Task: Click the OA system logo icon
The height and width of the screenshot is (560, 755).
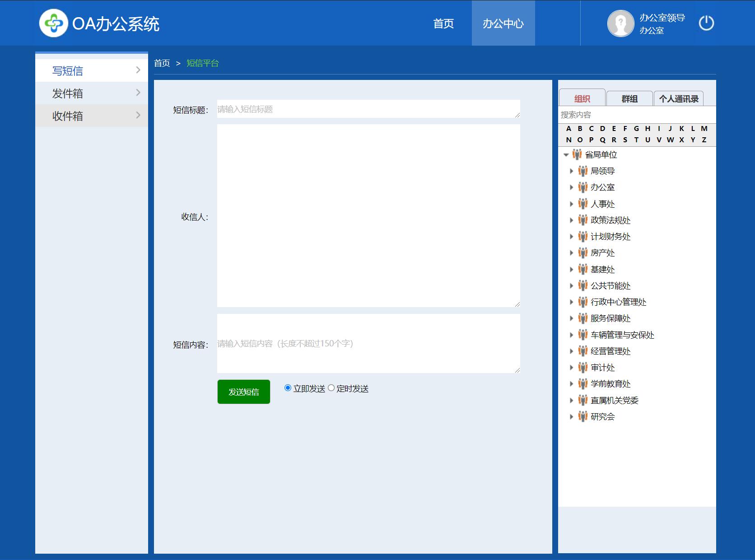Action: tap(53, 23)
